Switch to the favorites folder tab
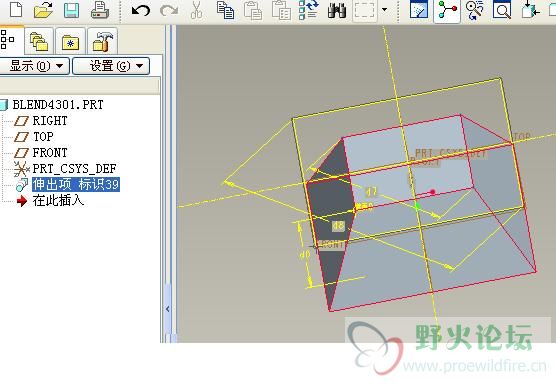The width and height of the screenshot is (556, 384). tap(70, 41)
